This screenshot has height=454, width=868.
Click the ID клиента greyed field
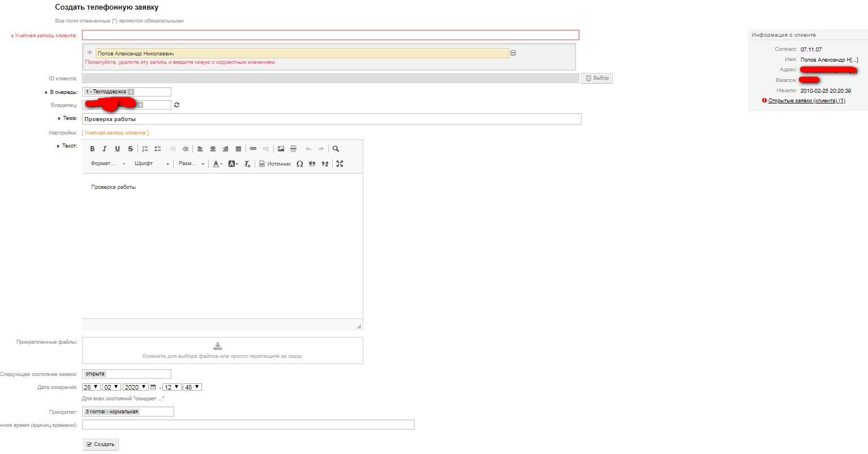tap(330, 78)
